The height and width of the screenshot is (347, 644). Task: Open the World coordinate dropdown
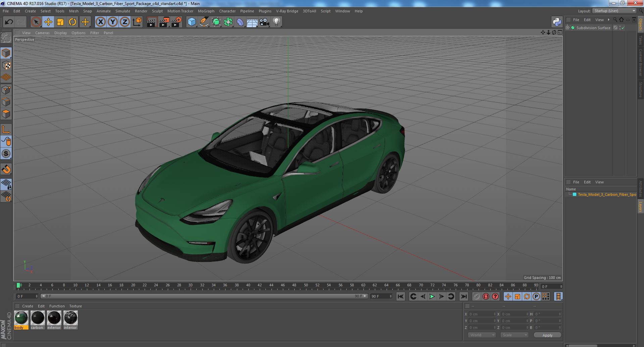tap(482, 335)
